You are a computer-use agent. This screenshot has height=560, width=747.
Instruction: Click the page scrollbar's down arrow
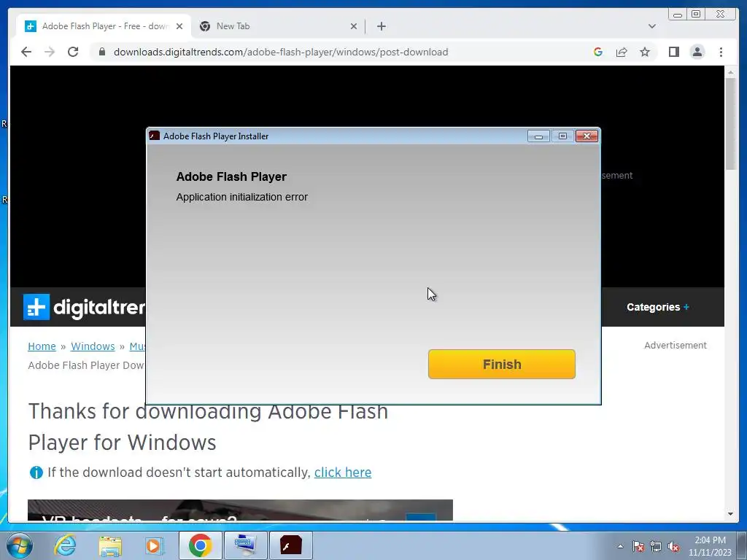tap(731, 514)
